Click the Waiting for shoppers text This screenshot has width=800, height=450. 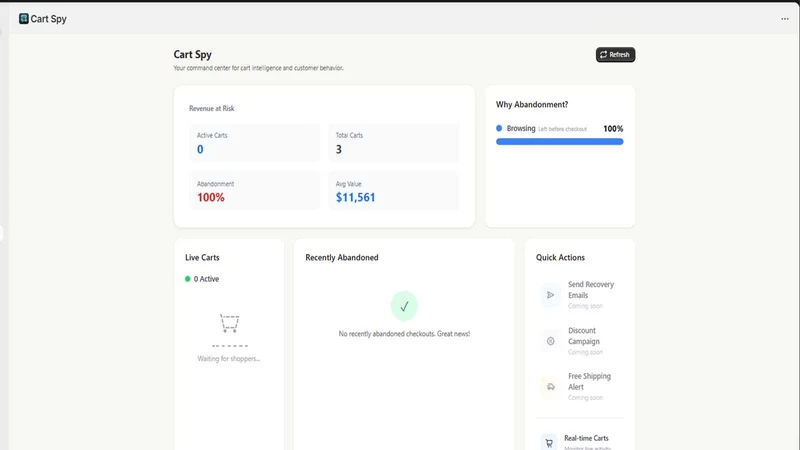point(229,359)
